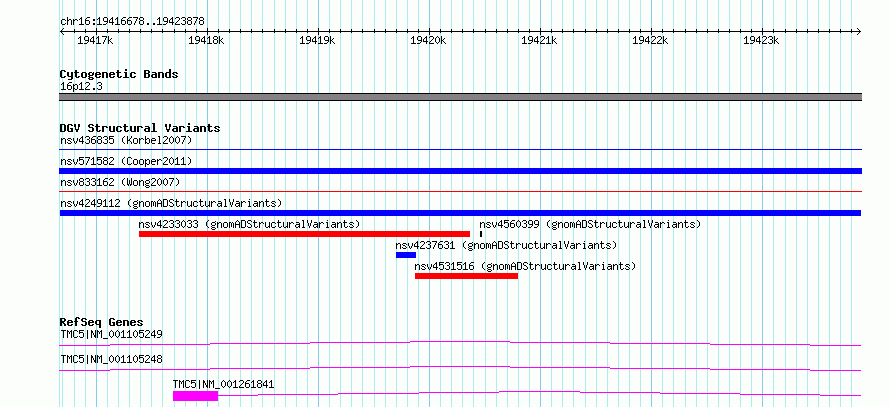This screenshot has height=407, width=890.
Task: Click the 19421k ruler position
Action: coord(539,40)
